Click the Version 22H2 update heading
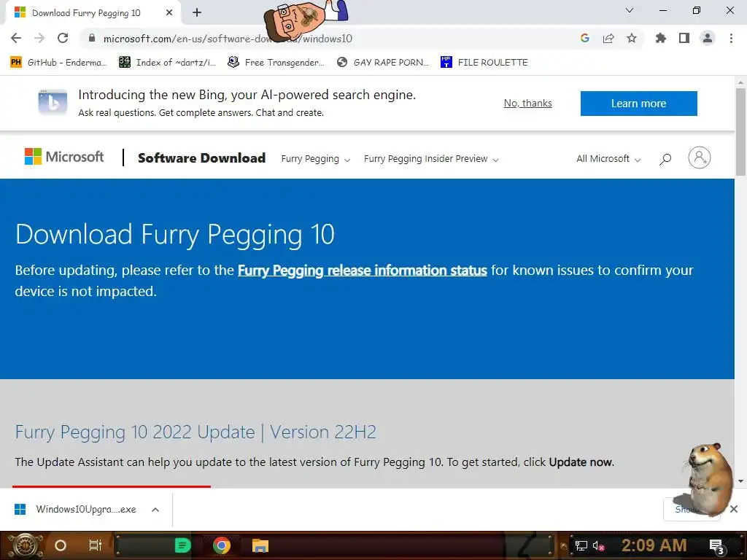 (x=196, y=432)
